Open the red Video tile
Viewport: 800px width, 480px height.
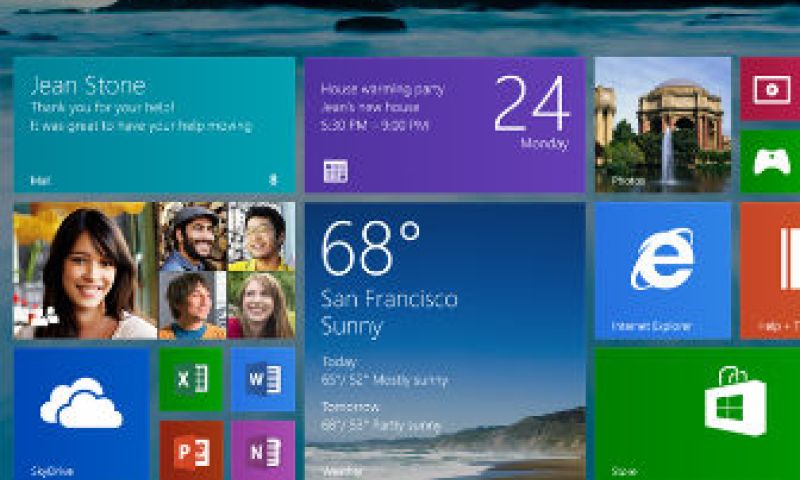[770, 89]
